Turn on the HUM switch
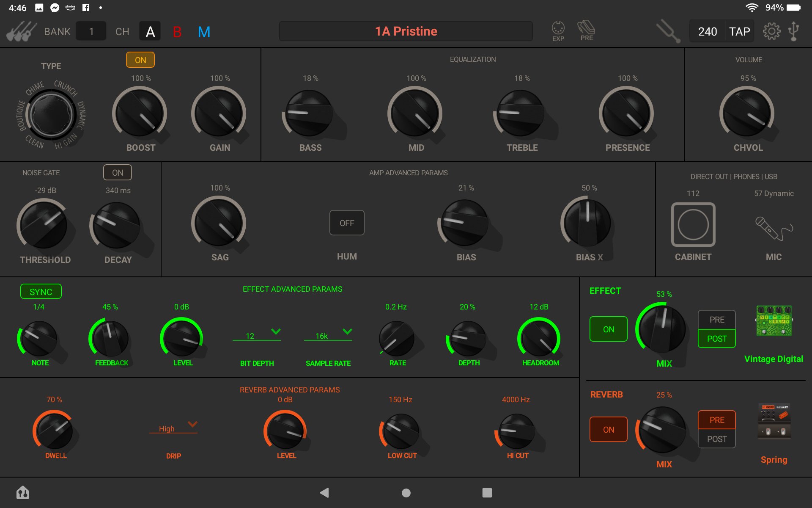Image resolution: width=812 pixels, height=508 pixels. tap(347, 223)
